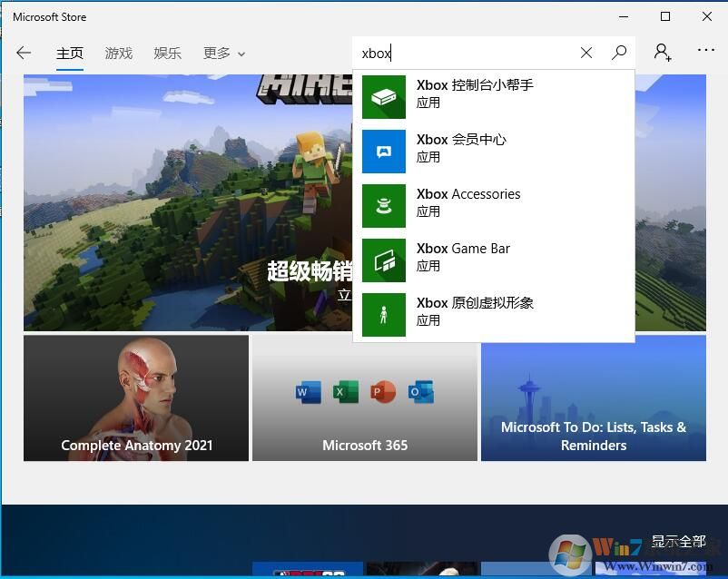Open the Xbox 控制台小帮手 app icon
This screenshot has width=728, height=579.
[383, 94]
